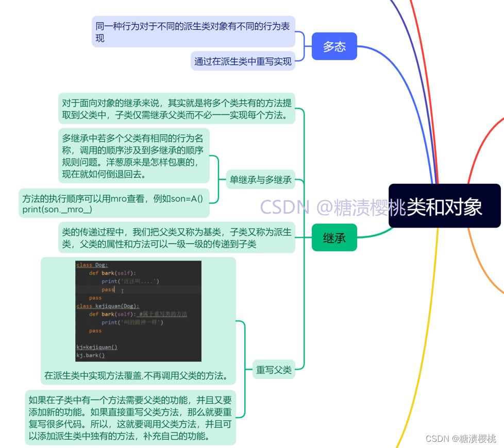Click the note 类的传递过程中 about 基类和派生类

(177, 237)
